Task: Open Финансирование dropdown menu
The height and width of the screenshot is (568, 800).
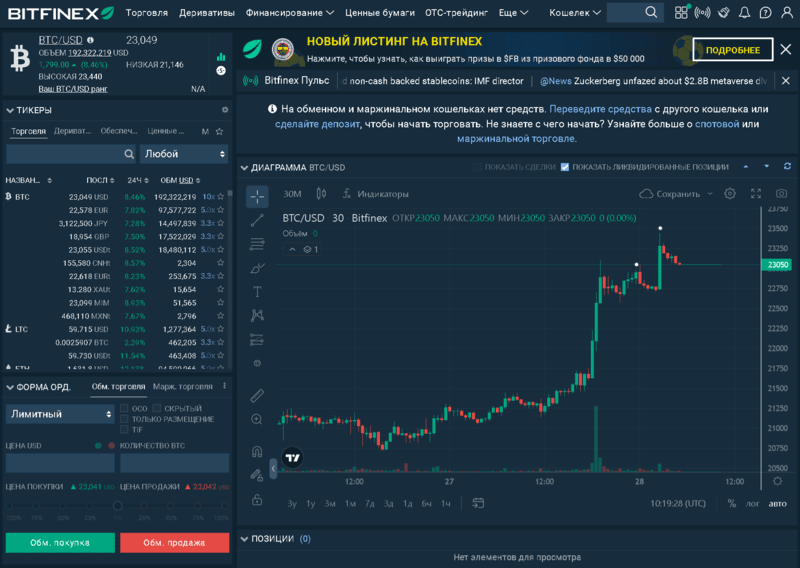Action: [290, 13]
